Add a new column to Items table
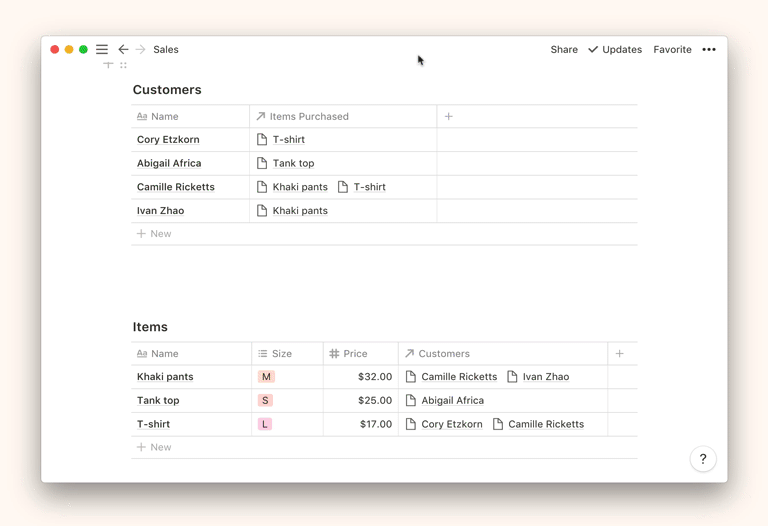This screenshot has height=526, width=768. coord(620,354)
